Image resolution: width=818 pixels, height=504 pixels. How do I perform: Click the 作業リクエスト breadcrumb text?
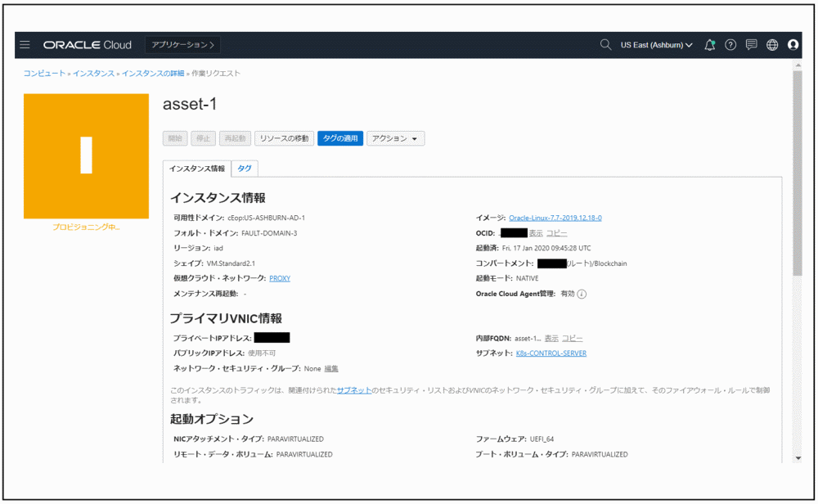pos(215,74)
